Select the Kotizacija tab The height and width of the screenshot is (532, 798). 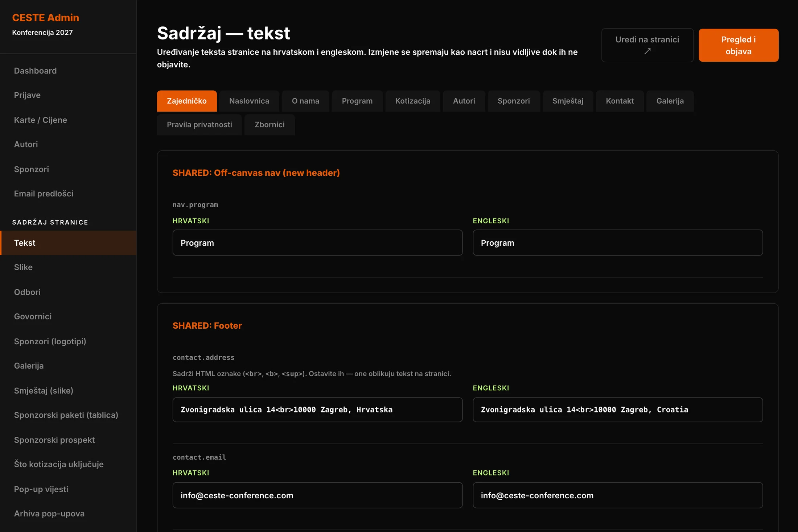coord(412,101)
